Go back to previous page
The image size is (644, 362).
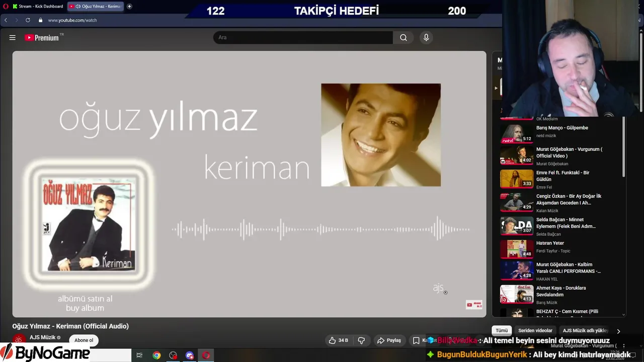click(x=6, y=20)
